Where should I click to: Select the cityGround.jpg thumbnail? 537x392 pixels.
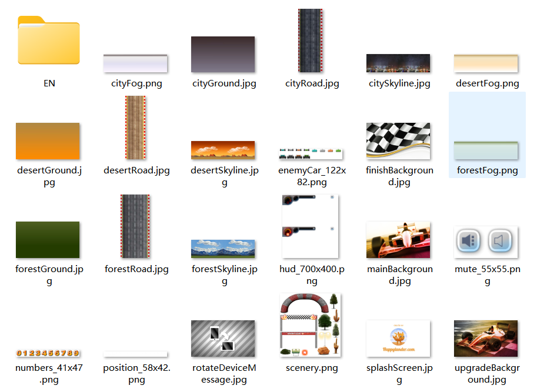(x=223, y=55)
